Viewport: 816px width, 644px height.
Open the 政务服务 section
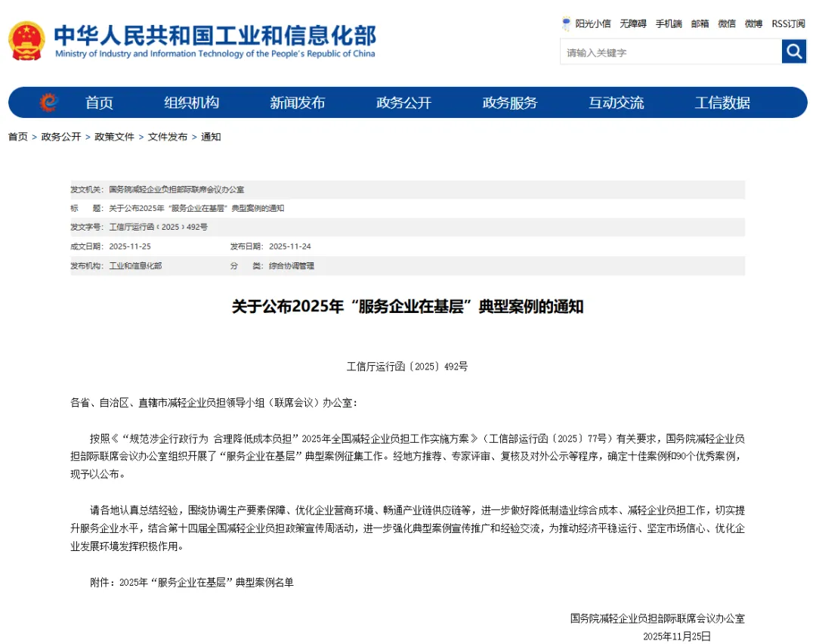pos(509,103)
